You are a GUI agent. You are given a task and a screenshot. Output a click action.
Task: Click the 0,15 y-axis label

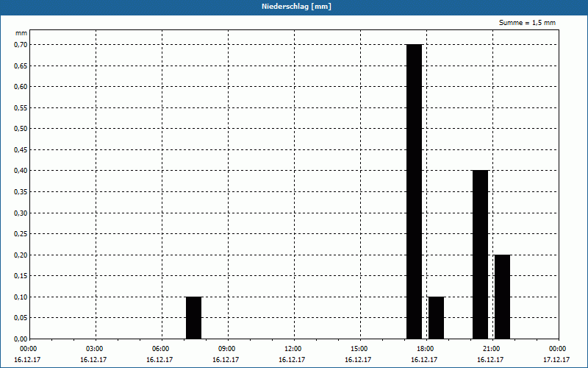pyautogui.click(x=21, y=276)
